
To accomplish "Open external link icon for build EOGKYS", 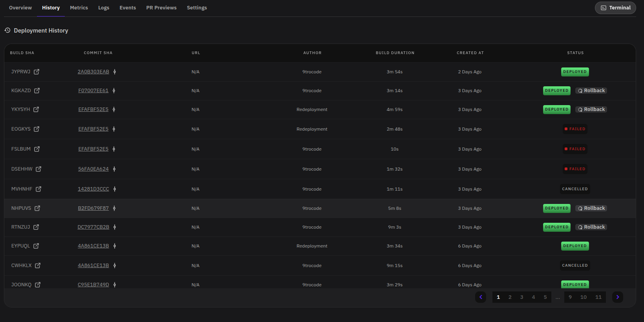I will pyautogui.click(x=37, y=129).
